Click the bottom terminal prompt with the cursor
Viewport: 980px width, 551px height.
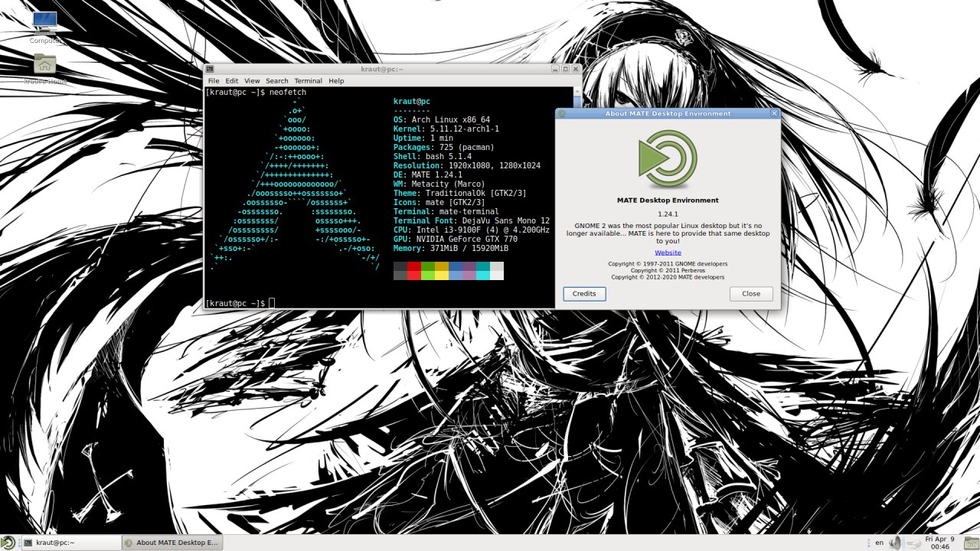tap(240, 304)
